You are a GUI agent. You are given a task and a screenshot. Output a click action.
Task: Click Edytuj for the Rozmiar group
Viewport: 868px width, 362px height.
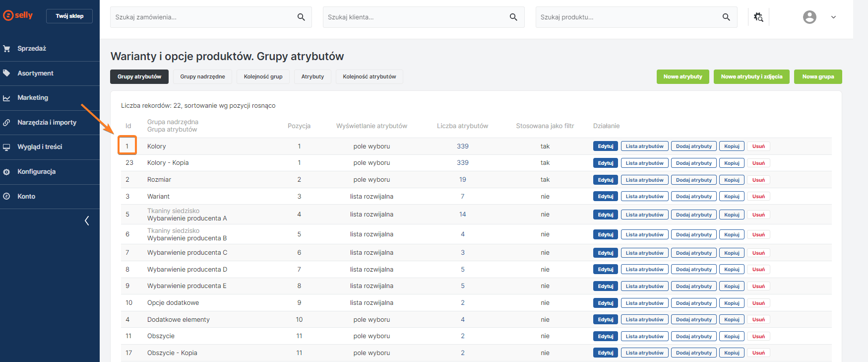(x=605, y=180)
